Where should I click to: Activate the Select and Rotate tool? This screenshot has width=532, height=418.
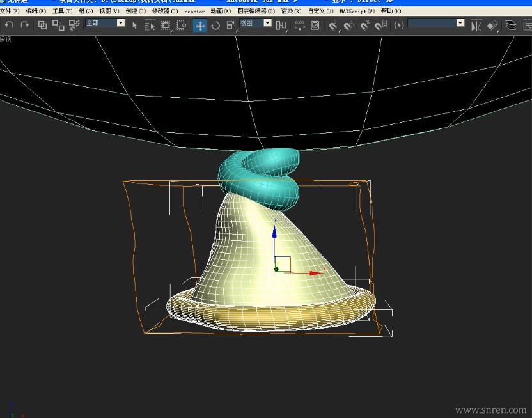click(x=215, y=25)
